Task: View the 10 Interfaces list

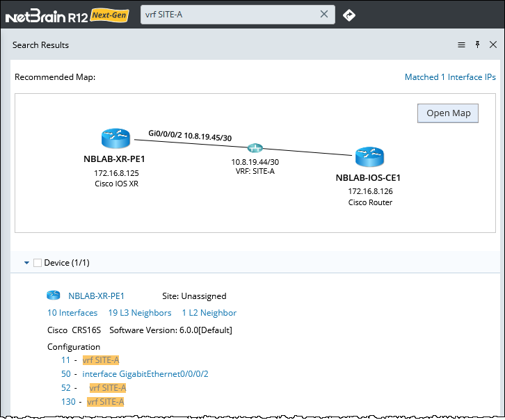Action: point(72,313)
